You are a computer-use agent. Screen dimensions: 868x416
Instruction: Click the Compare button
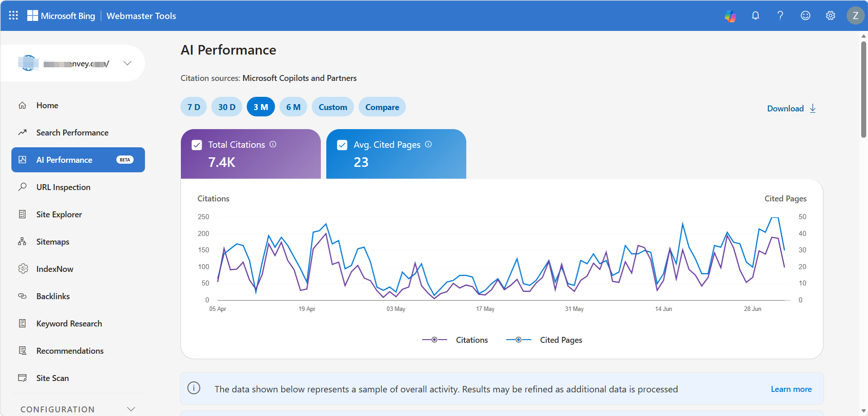(x=382, y=107)
